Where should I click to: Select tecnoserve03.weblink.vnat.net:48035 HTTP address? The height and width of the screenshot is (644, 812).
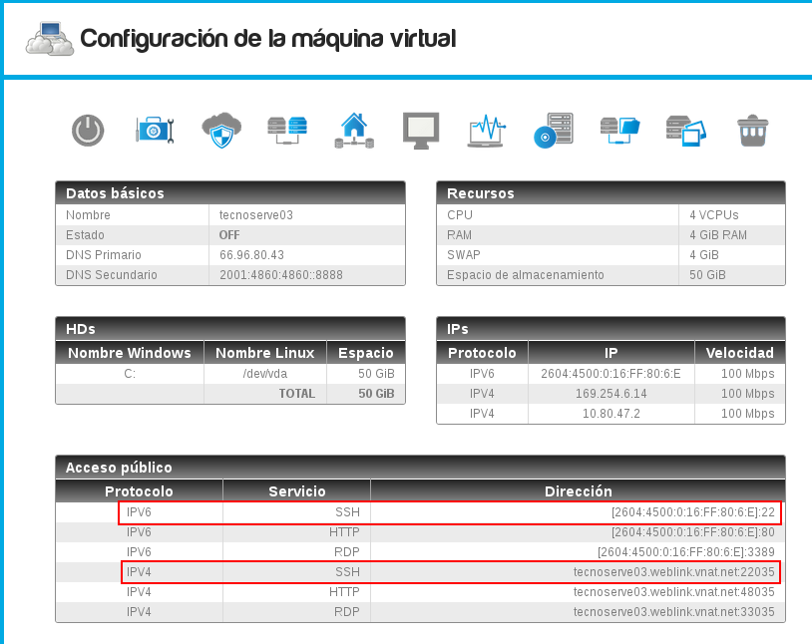[x=673, y=592]
